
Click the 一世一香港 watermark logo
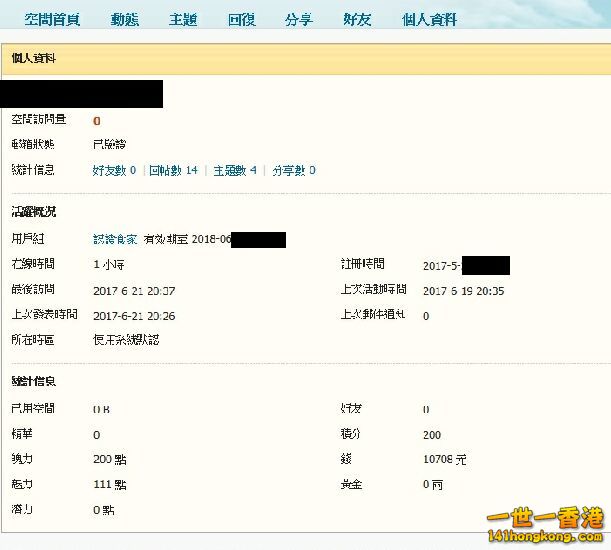544,526
